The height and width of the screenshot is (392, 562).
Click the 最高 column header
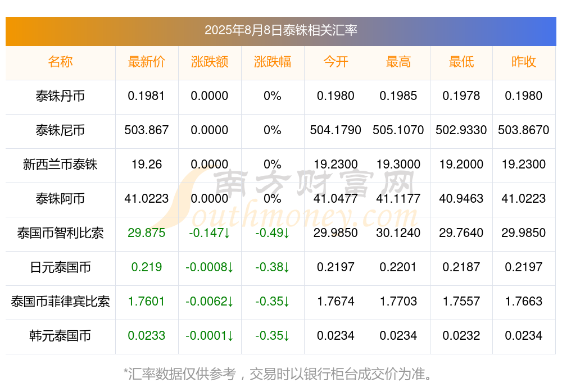click(398, 62)
